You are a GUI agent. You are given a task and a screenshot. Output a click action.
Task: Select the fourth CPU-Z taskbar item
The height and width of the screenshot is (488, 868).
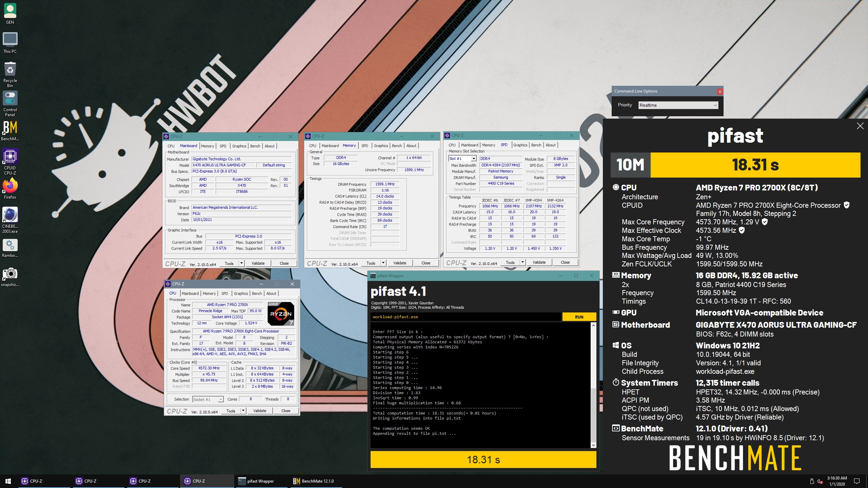(x=207, y=481)
